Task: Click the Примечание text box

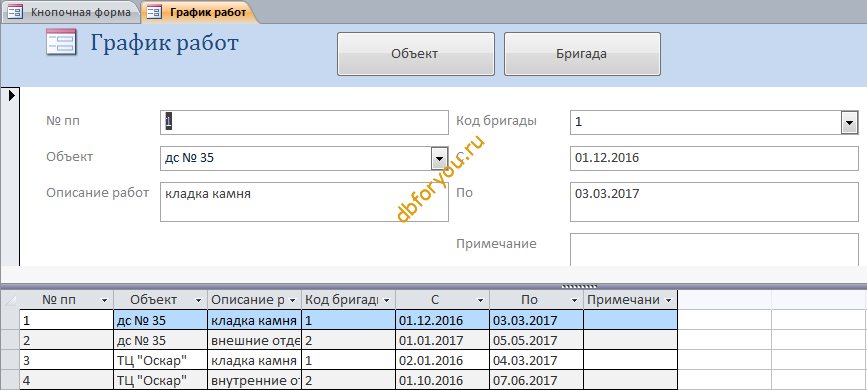Action: [714, 250]
